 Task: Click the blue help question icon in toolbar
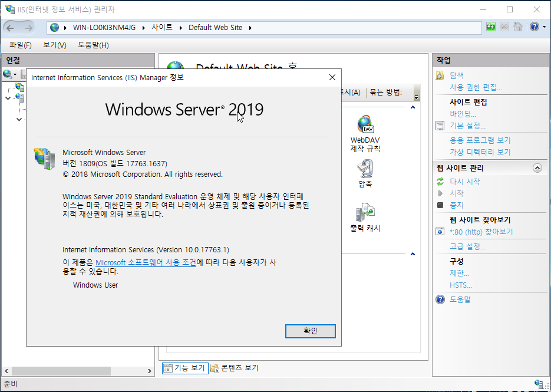pyautogui.click(x=534, y=27)
